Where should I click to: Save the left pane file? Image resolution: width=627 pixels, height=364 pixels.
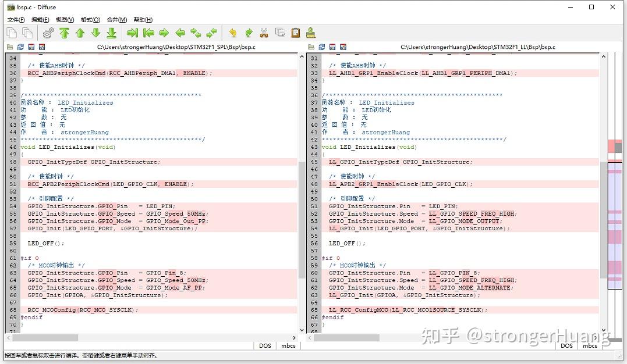coord(31,47)
